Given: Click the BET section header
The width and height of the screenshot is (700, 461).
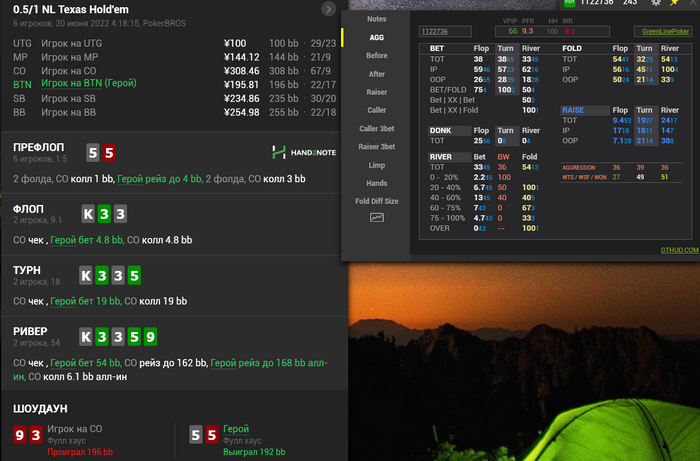Looking at the screenshot, I should click(437, 48).
